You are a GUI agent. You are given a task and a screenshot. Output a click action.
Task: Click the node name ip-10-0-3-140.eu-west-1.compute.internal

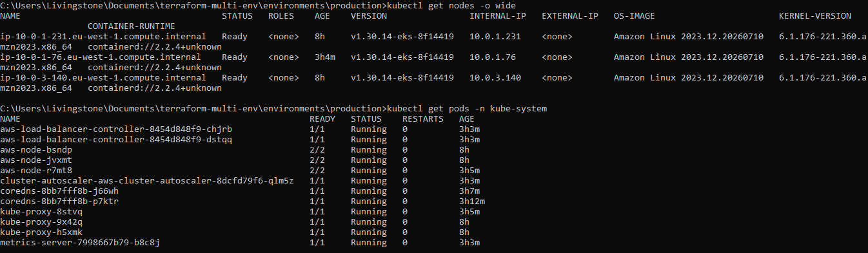(x=103, y=78)
